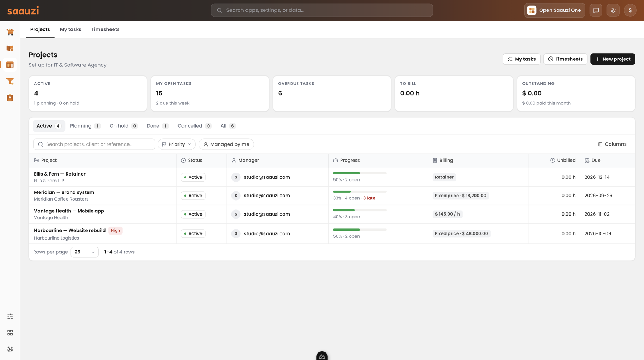Open the book sidebar icon
Screen dimensions: 644x360
pos(10,49)
